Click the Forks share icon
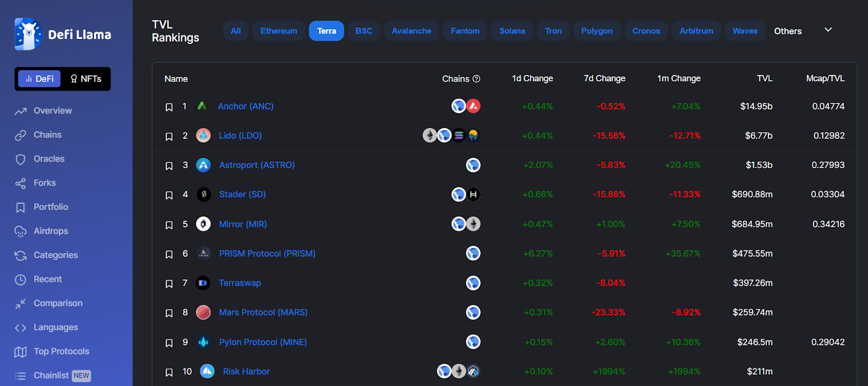 click(21, 183)
